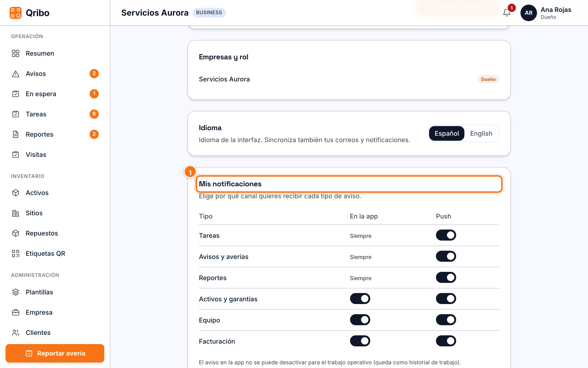588x368 pixels.
Task: Go to Avisos section
Action: pyautogui.click(x=55, y=74)
